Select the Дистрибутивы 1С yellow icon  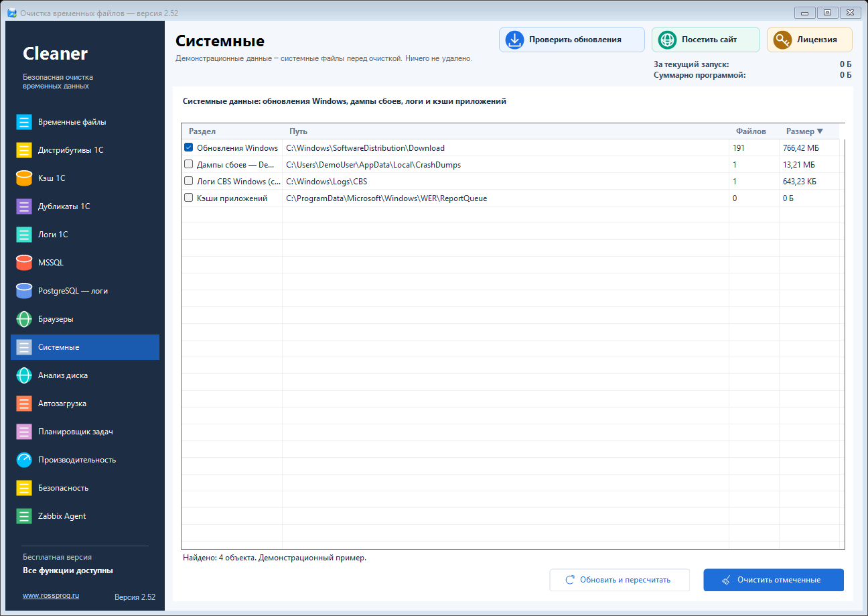coord(24,150)
